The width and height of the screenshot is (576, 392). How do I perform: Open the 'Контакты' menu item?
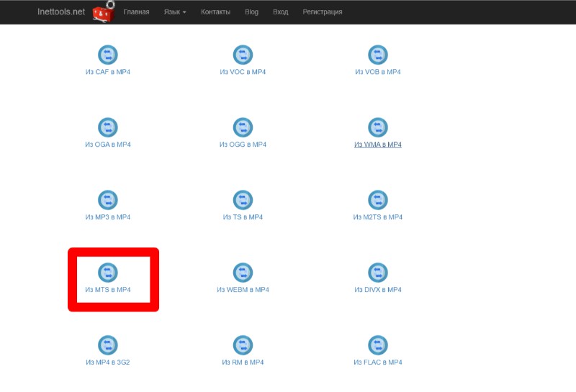215,12
